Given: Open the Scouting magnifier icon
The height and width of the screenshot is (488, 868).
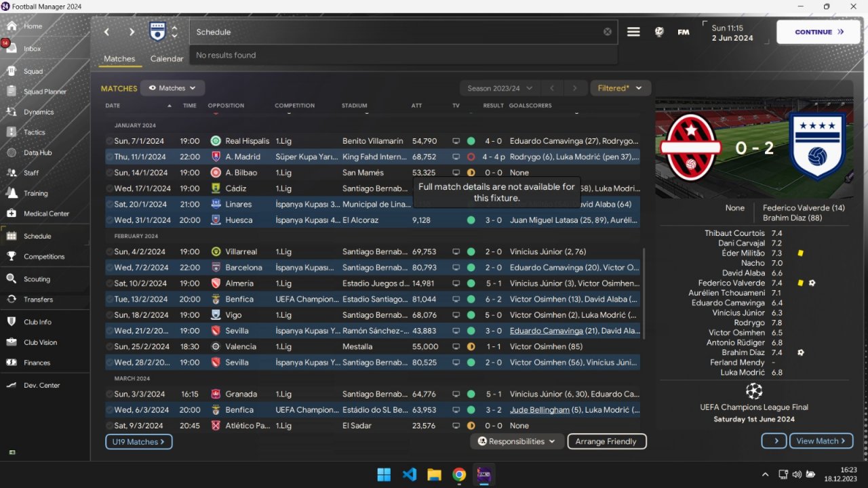Looking at the screenshot, I should coord(12,279).
